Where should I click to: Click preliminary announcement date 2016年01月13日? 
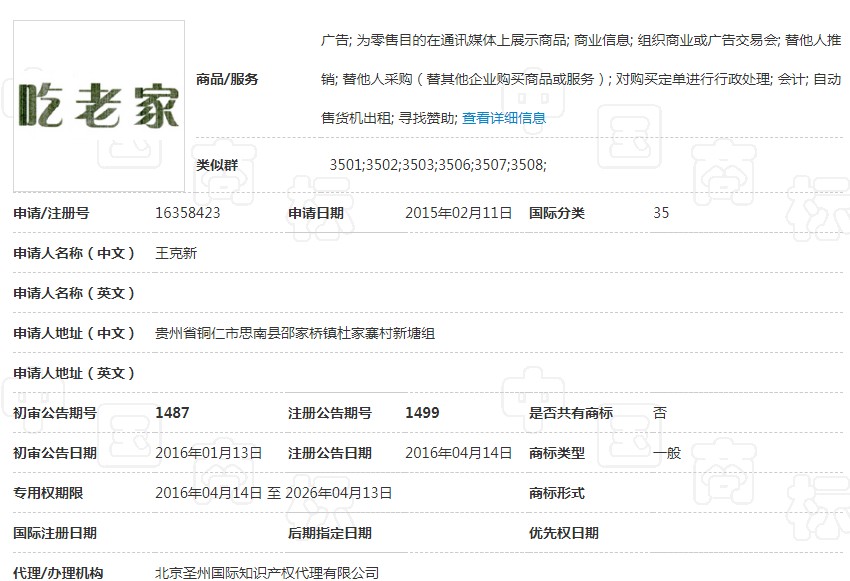pyautogui.click(x=209, y=453)
